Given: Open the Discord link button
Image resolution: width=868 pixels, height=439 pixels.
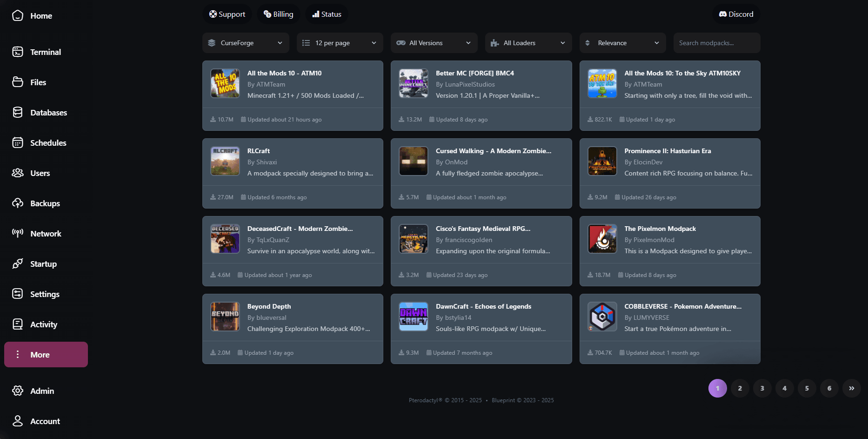Looking at the screenshot, I should tap(736, 14).
